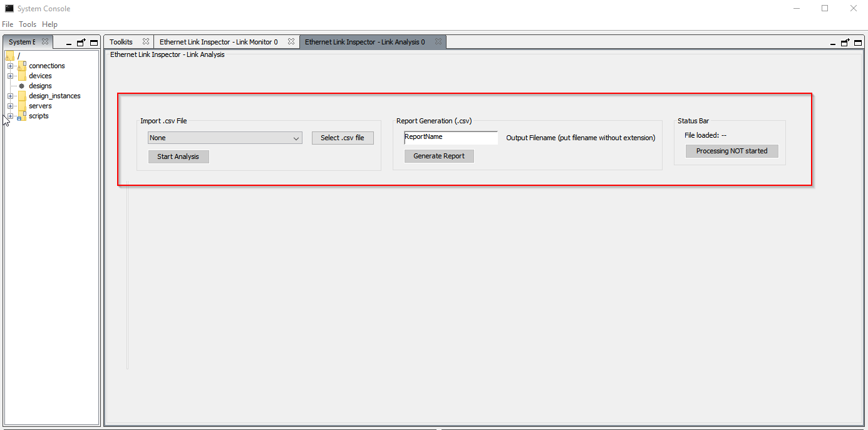Open the Help menu

click(49, 24)
